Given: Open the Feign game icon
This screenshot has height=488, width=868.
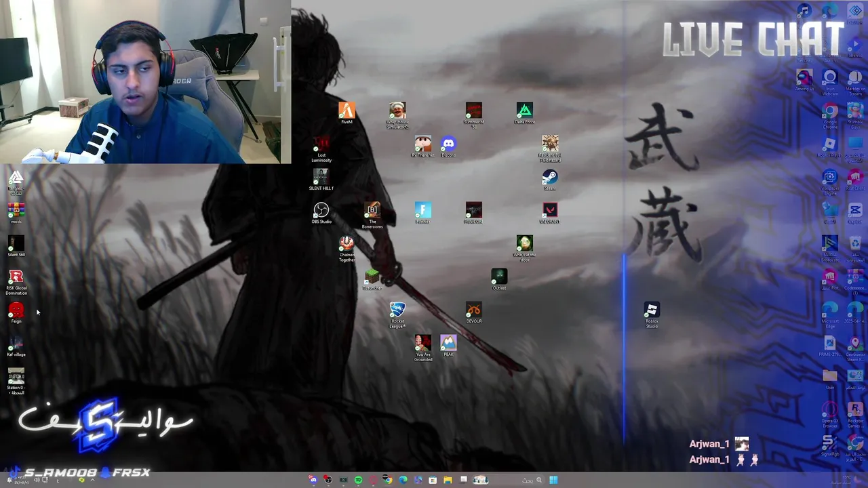Looking at the screenshot, I should pyautogui.click(x=16, y=312).
